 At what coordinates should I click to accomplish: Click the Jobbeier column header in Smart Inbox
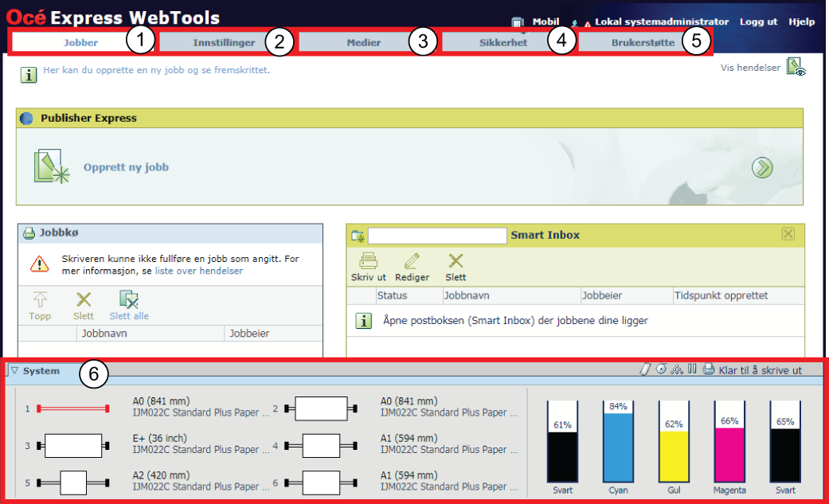(602, 295)
